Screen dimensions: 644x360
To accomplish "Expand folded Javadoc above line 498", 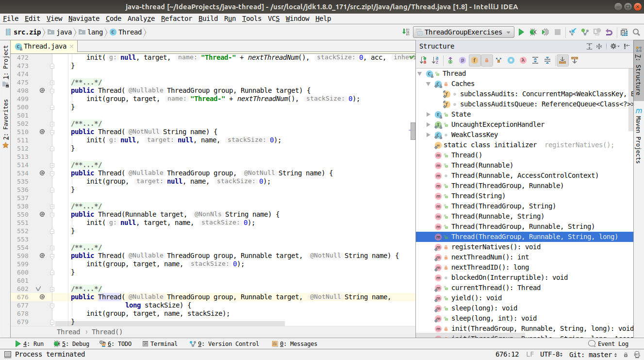I will (x=52, y=82).
